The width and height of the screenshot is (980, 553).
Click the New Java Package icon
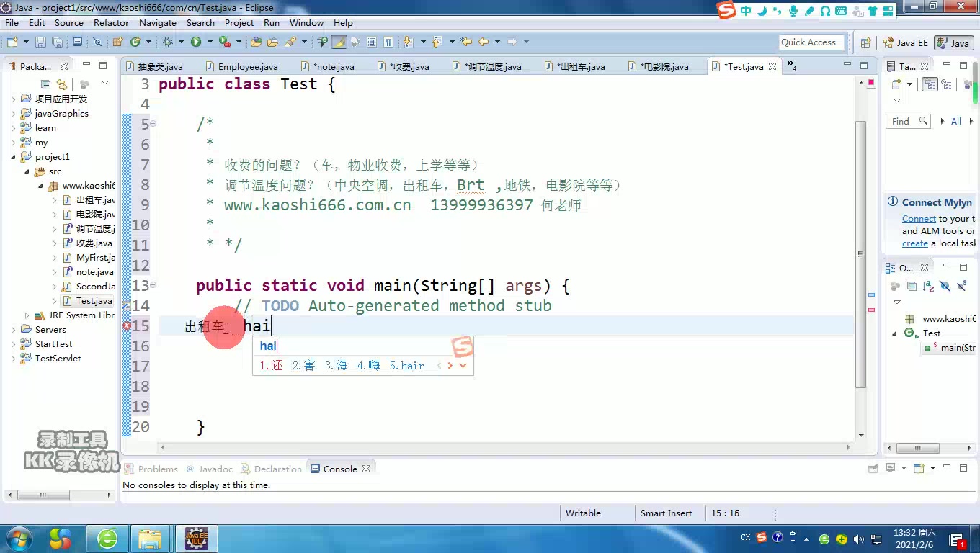click(x=117, y=42)
